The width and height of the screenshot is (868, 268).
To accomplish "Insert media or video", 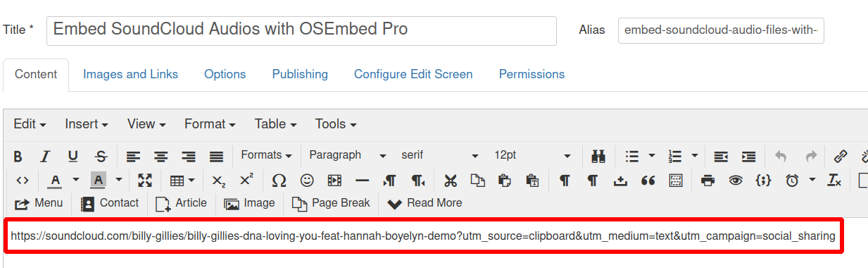I will (334, 181).
